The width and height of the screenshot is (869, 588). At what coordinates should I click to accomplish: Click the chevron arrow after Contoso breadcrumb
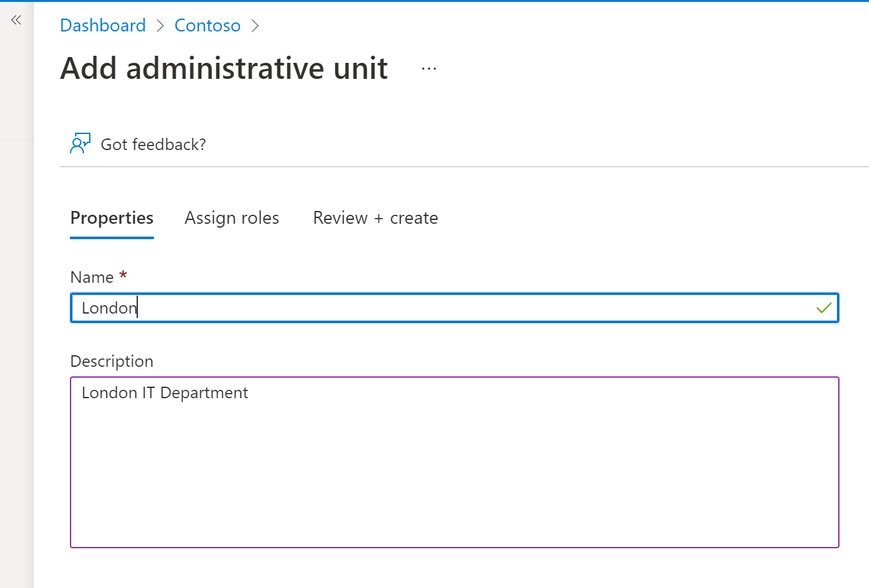pos(255,26)
